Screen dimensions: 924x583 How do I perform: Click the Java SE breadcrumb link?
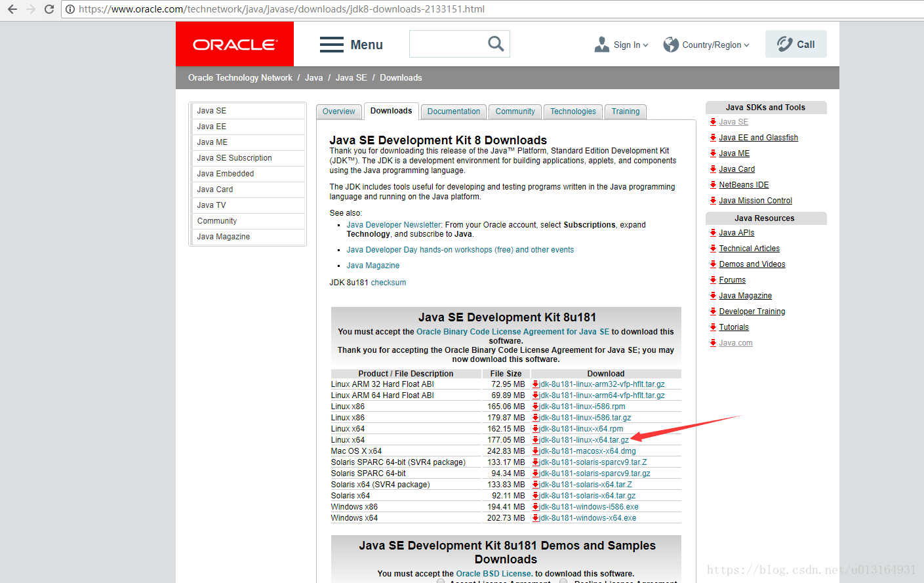coord(351,77)
